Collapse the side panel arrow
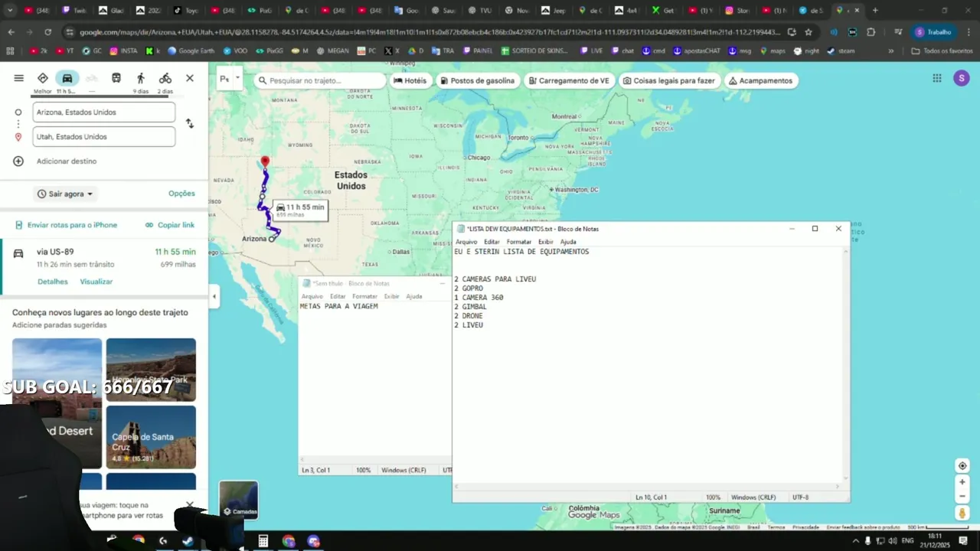 tap(214, 296)
